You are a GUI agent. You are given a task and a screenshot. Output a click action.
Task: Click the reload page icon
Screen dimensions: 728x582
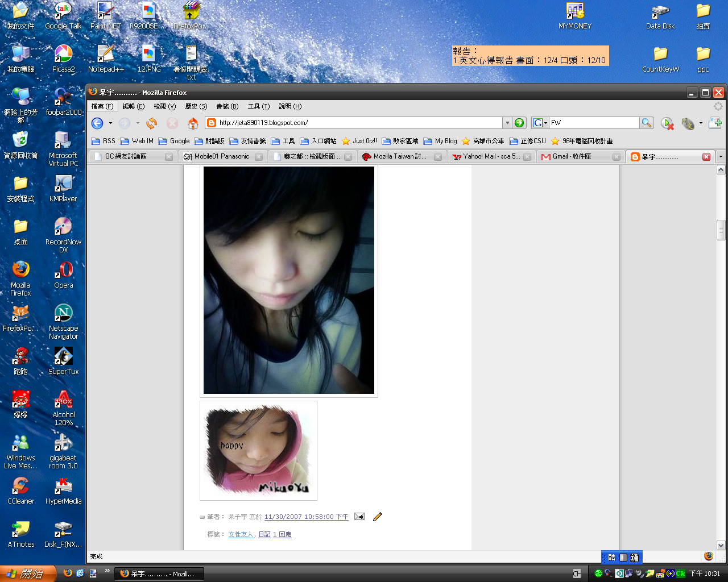click(151, 123)
